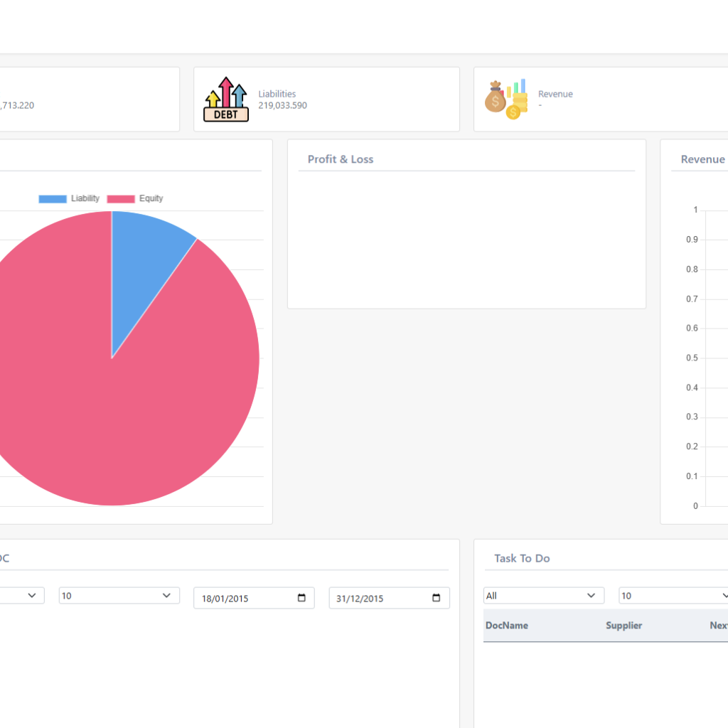Open the partially visible leftmost dropdown chevron
The width and height of the screenshot is (728, 728).
point(31,596)
